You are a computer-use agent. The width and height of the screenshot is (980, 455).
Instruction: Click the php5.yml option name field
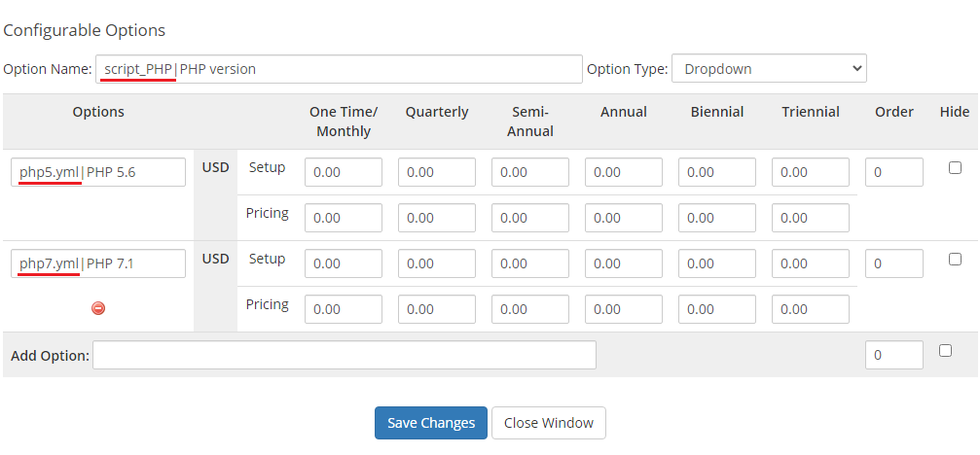[x=98, y=172]
